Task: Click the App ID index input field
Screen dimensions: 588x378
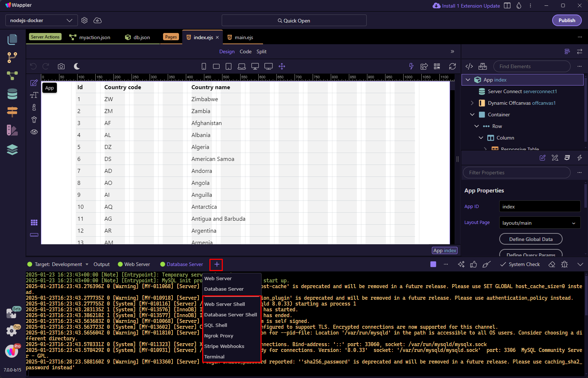Action: [540, 207]
